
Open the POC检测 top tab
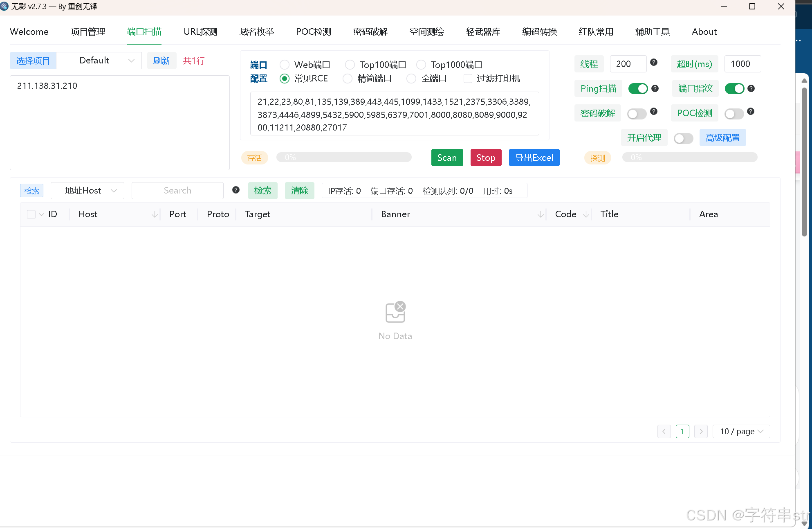click(x=314, y=32)
